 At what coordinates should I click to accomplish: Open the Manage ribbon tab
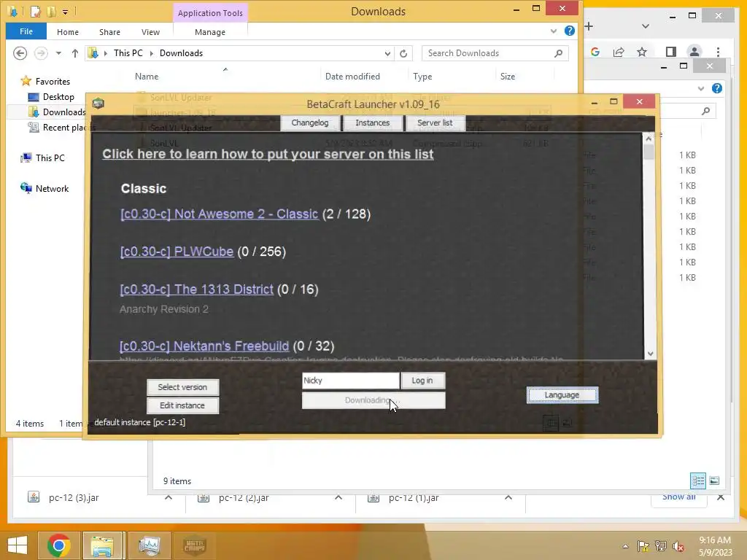coord(210,32)
